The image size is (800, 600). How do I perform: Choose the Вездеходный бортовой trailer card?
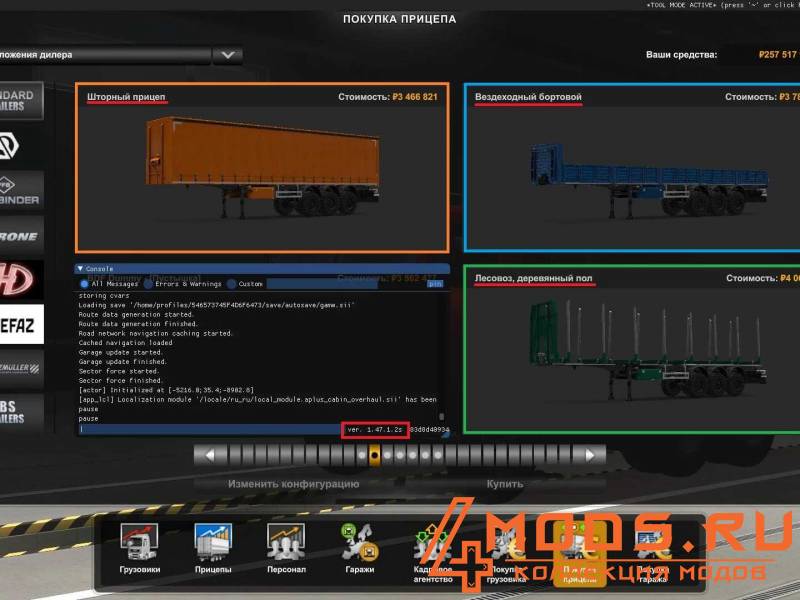pos(632,167)
